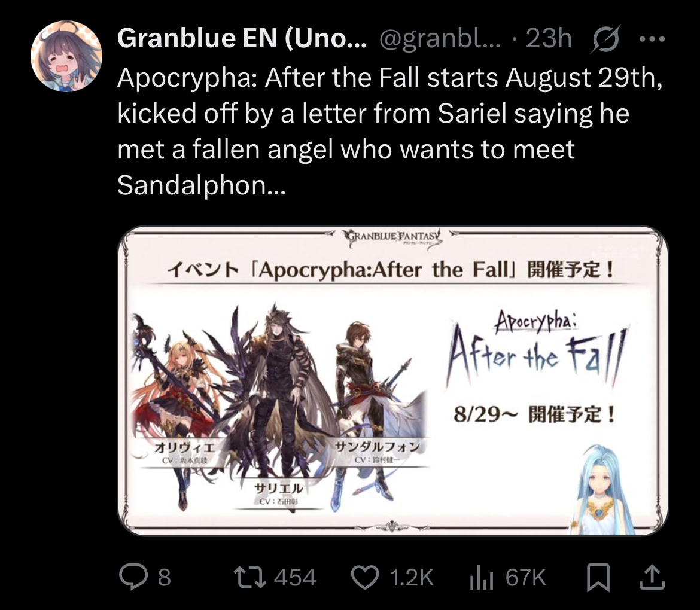
Task: Open the attached event announcement image
Action: tap(393, 380)
